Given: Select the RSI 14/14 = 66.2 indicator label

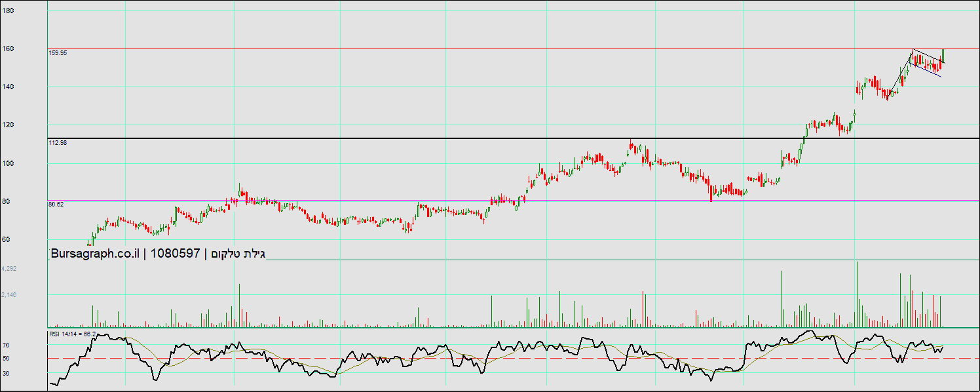Looking at the screenshot, I should pyautogui.click(x=73, y=334).
